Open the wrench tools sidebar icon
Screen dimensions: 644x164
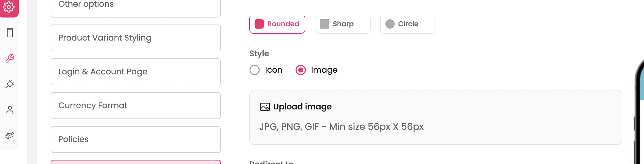(10, 58)
